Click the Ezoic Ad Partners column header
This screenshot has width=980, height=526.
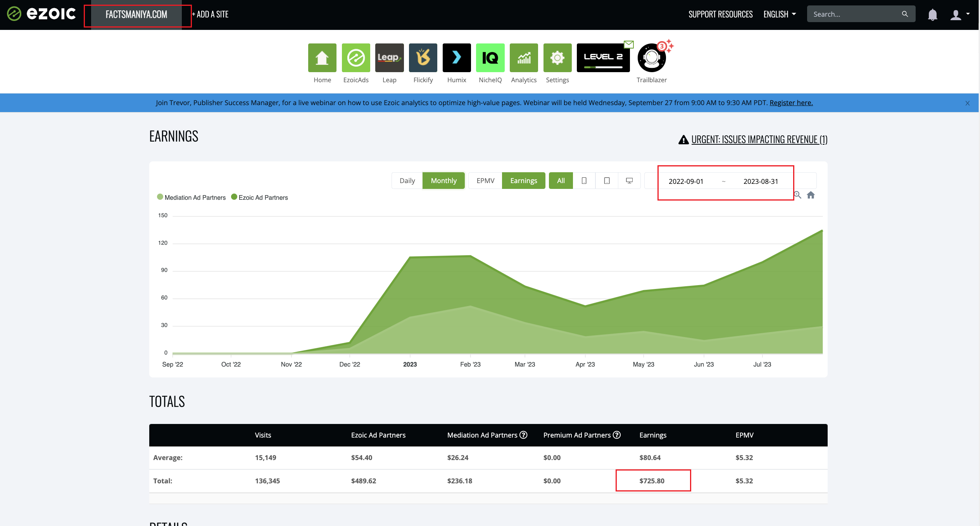pos(378,435)
